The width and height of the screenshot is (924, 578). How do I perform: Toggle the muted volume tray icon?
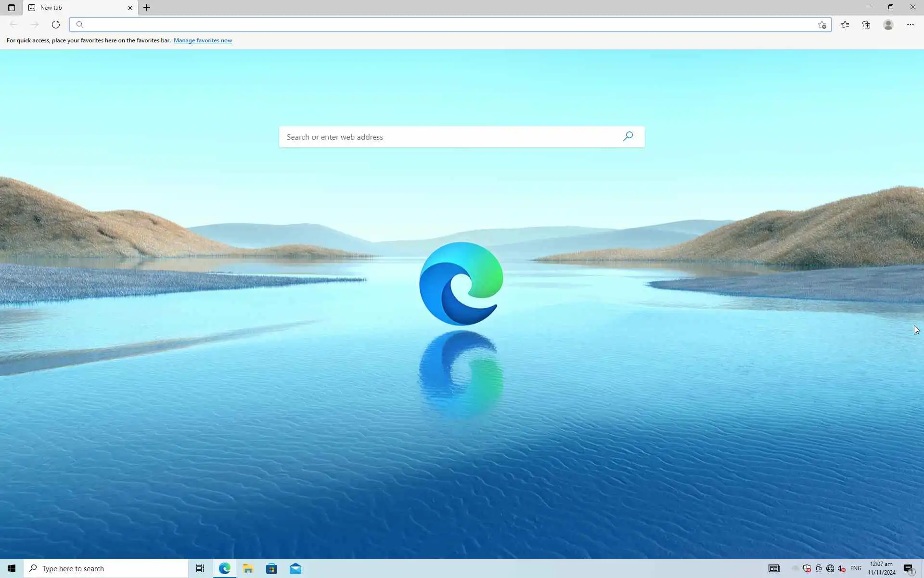841,568
